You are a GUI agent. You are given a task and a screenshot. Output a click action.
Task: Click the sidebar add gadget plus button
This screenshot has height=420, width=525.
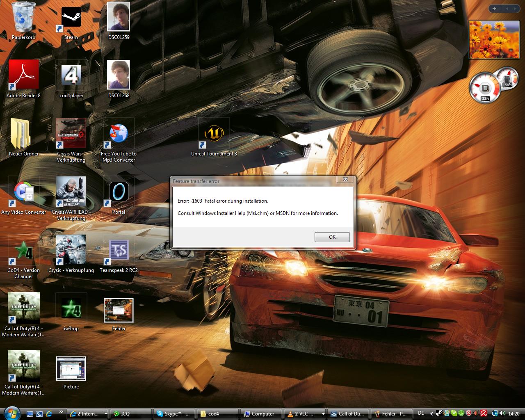tap(494, 8)
